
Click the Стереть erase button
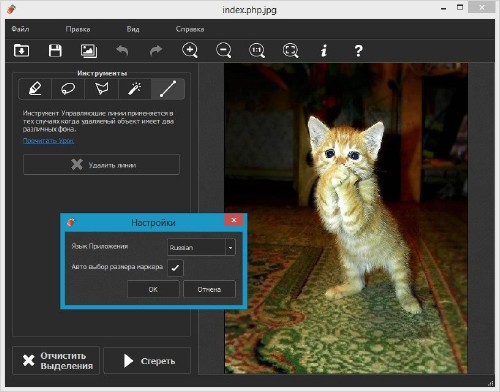click(x=147, y=361)
